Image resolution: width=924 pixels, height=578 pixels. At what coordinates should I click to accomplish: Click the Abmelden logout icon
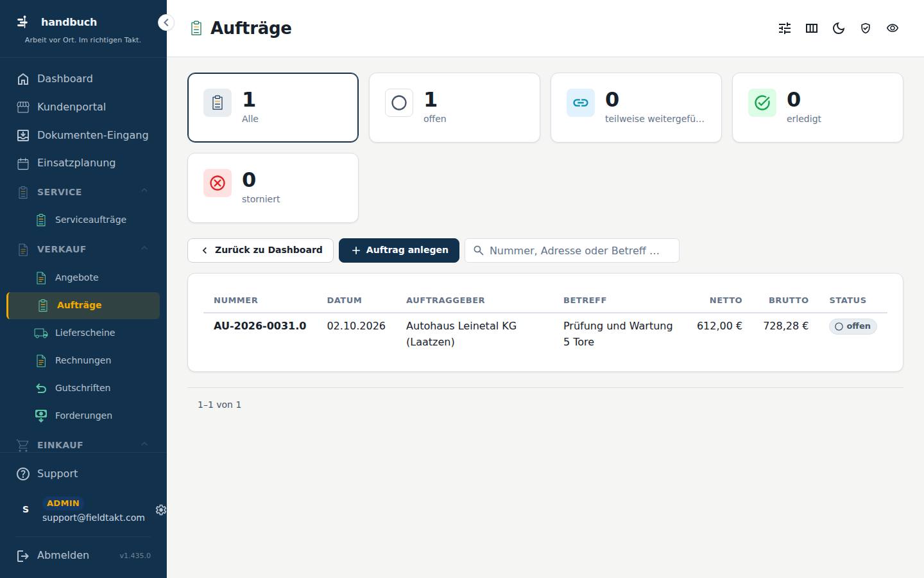coord(23,556)
